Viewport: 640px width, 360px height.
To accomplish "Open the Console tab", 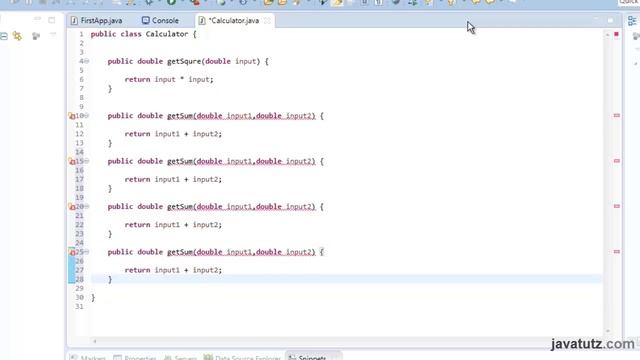I will (x=160, y=20).
